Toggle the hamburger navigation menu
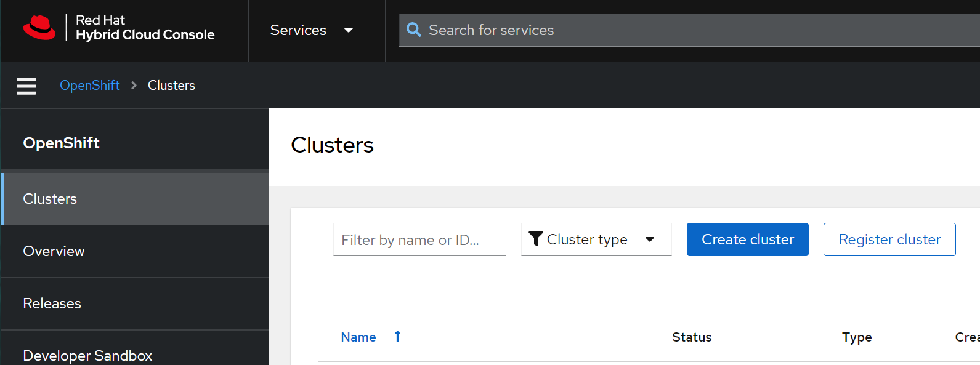The width and height of the screenshot is (980, 365). 26,86
